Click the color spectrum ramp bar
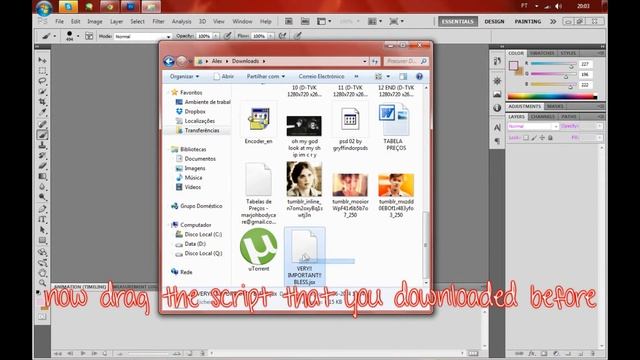 [x=552, y=96]
